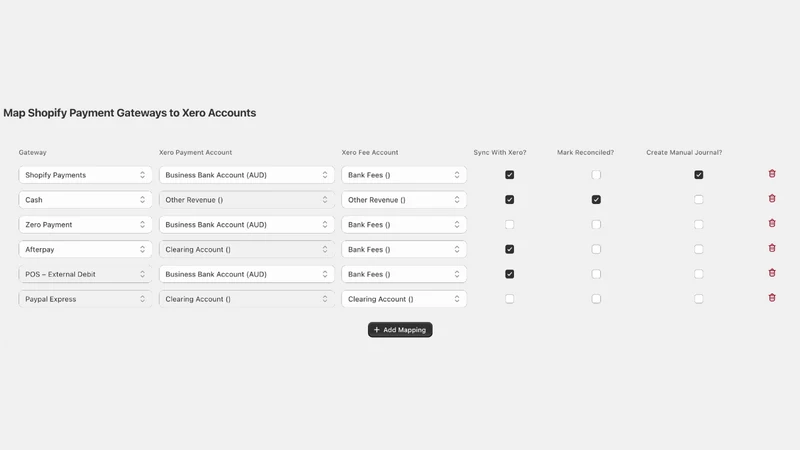Uncheck Sync With Xero for POS – External Debit
Screen dimensions: 800x450
pyautogui.click(x=509, y=274)
